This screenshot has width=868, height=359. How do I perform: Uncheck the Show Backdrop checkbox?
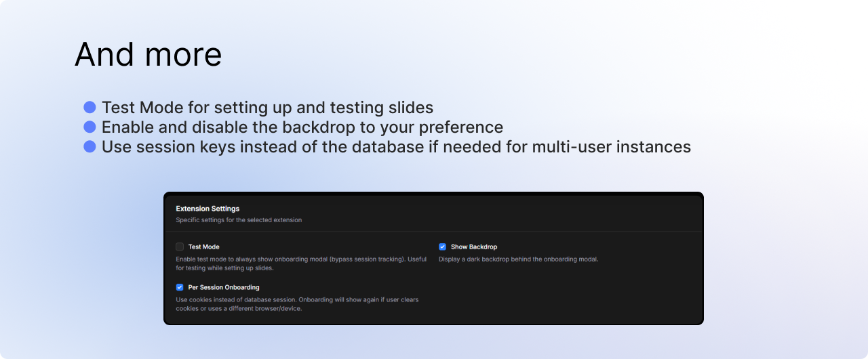point(442,247)
